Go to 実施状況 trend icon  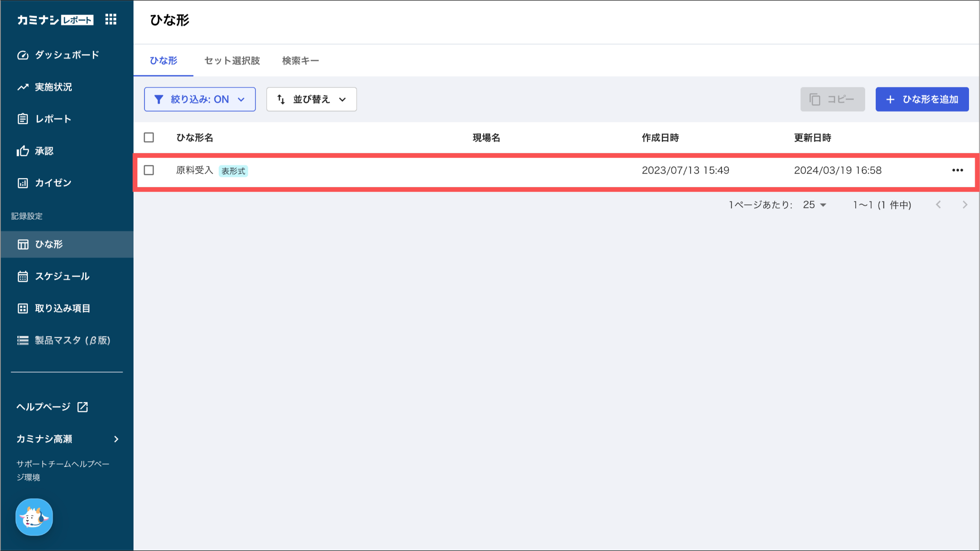(x=22, y=87)
